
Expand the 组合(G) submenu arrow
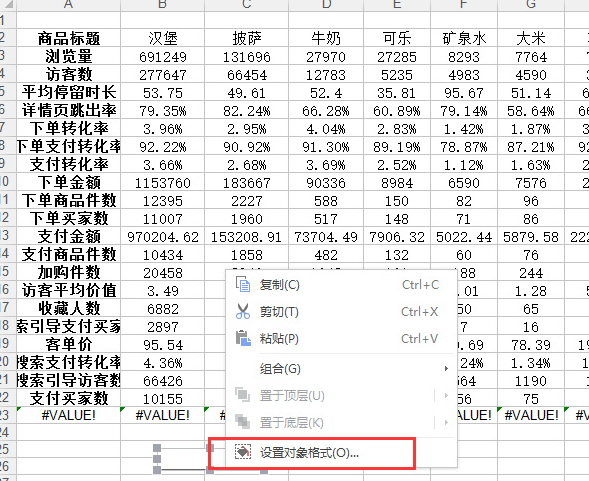click(446, 369)
